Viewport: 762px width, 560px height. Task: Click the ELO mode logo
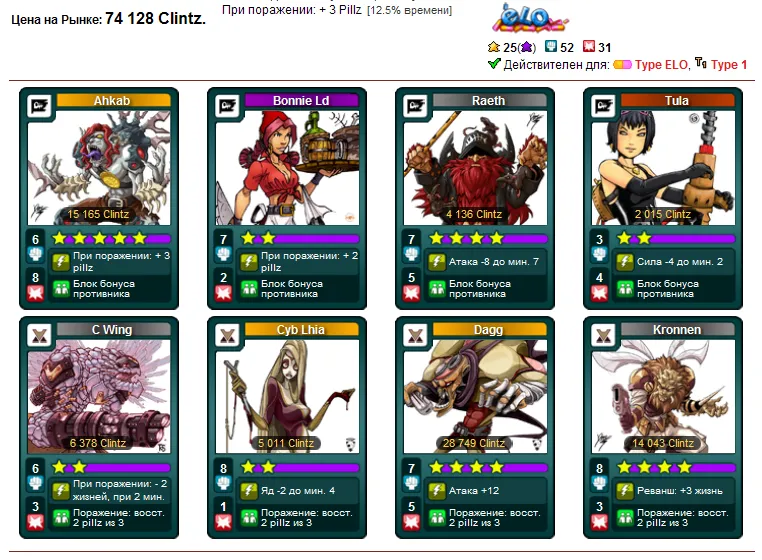click(529, 18)
